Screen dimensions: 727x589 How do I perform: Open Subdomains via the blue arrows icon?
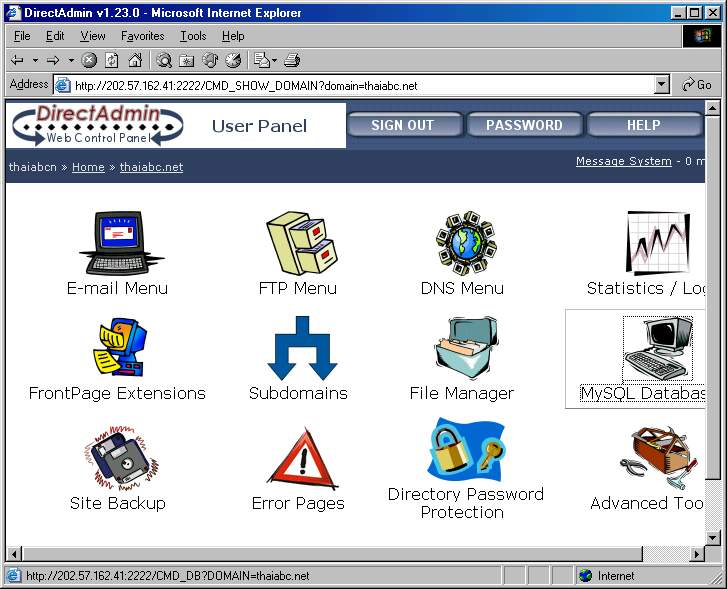point(298,348)
